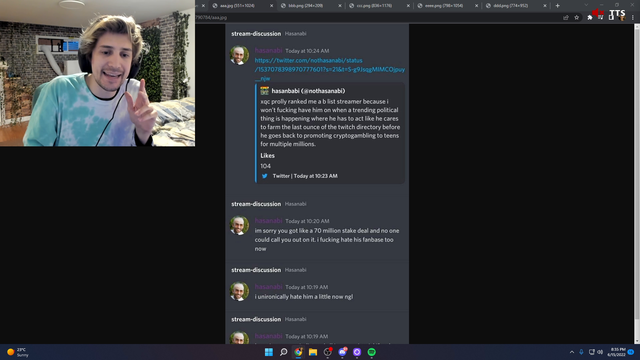Open File Explorer from the taskbar
Screen dimensions: 640x360
coord(313,352)
